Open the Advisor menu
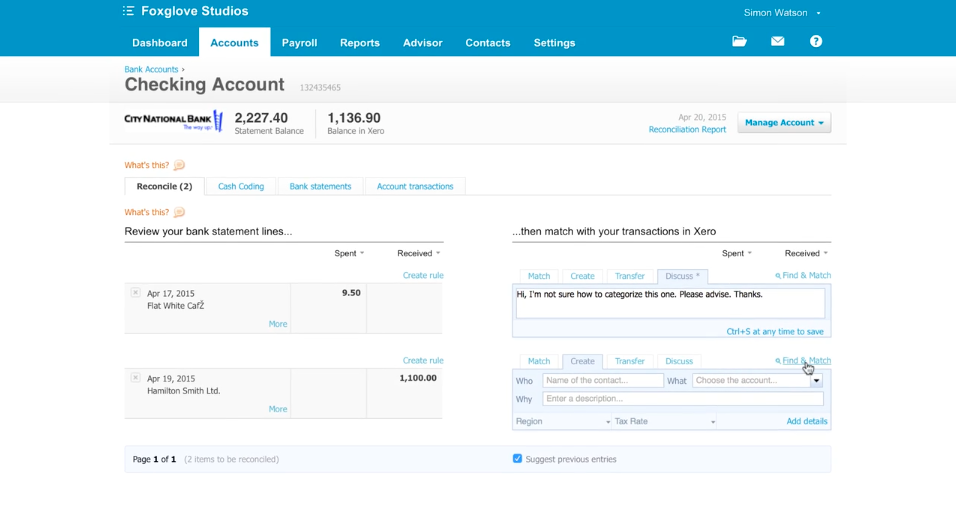 [x=423, y=43]
